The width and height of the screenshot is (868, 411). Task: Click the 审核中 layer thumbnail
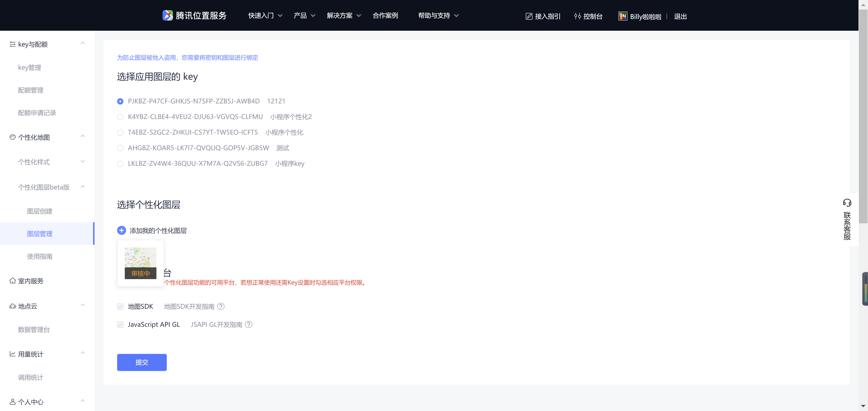pyautogui.click(x=141, y=263)
